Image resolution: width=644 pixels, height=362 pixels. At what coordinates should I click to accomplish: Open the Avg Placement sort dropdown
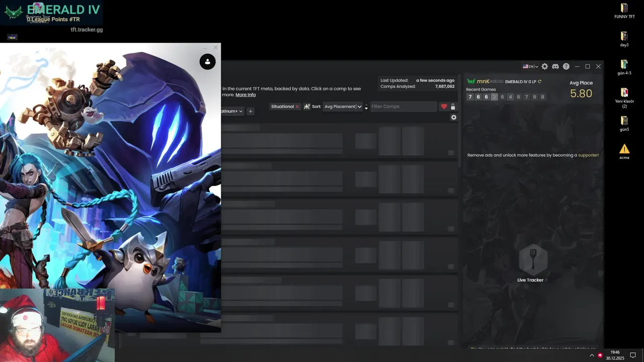coord(343,107)
